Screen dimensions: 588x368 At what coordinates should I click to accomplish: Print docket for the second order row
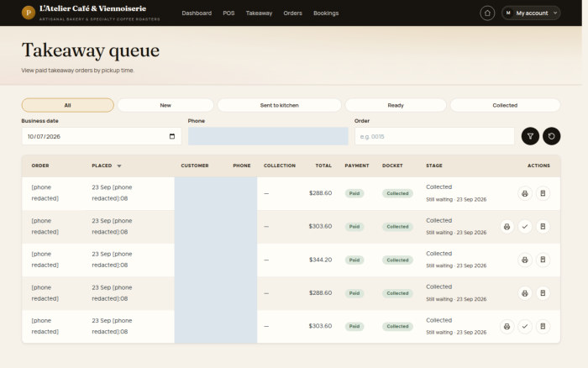pos(507,227)
